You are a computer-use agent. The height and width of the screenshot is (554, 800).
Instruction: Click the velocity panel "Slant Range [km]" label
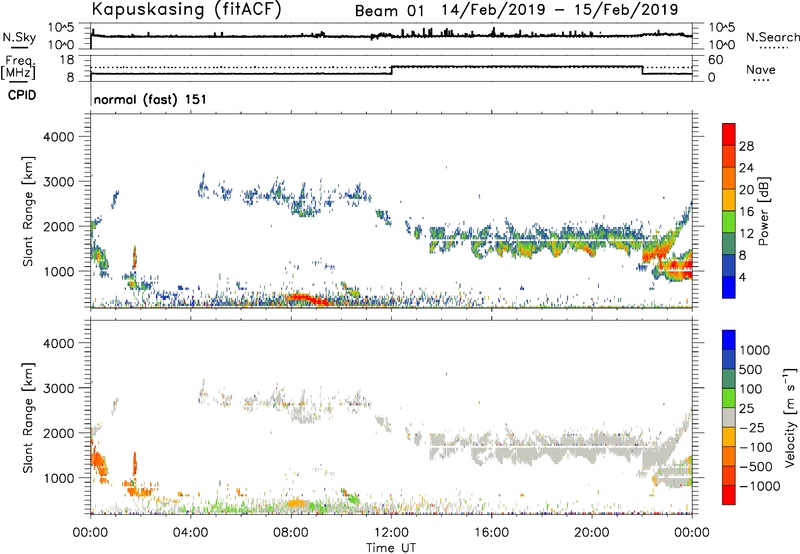(28, 418)
